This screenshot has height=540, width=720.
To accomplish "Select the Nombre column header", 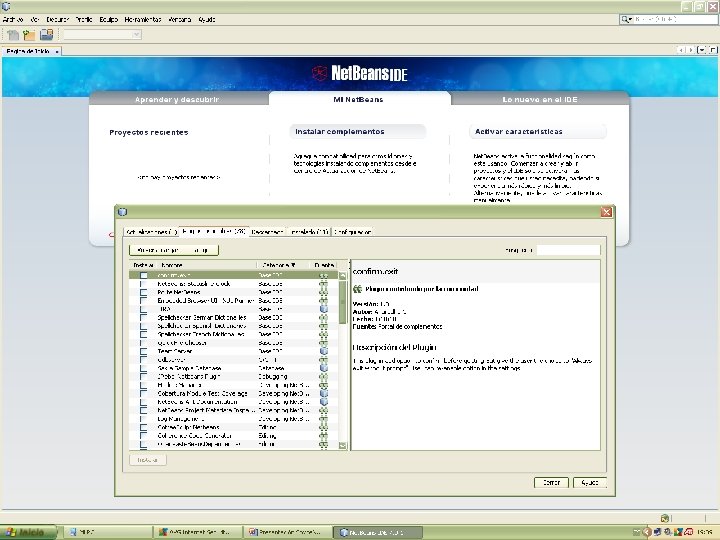I will [x=207, y=265].
